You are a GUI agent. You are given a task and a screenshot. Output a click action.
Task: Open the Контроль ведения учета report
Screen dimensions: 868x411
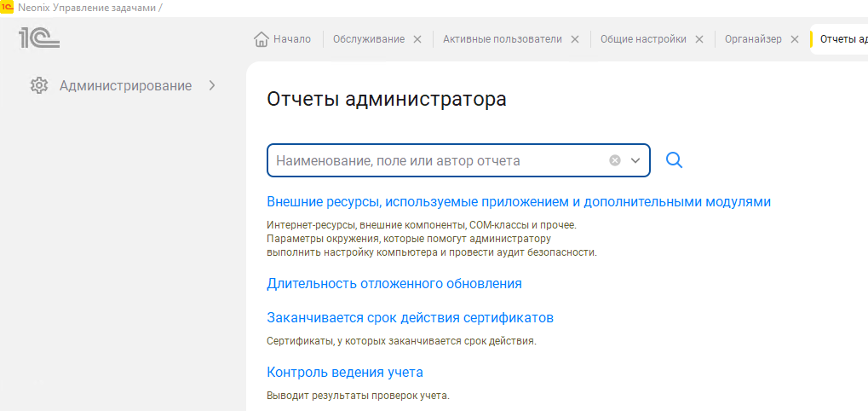(x=344, y=373)
